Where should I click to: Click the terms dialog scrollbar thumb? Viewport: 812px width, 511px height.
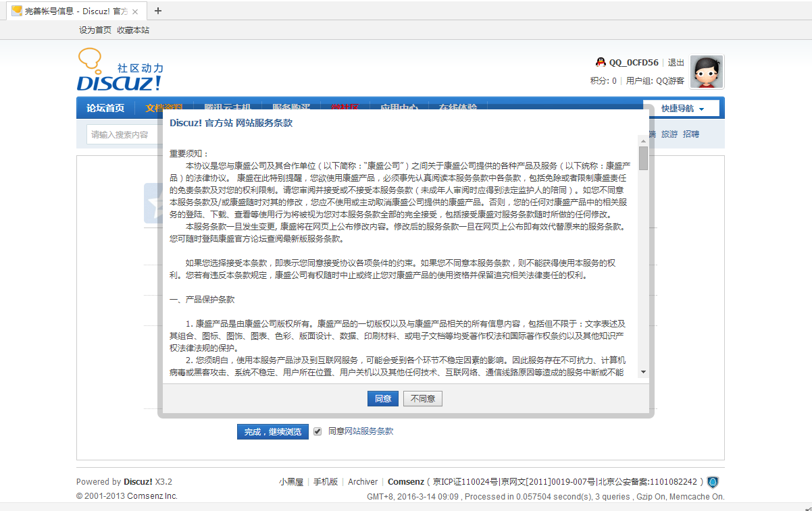tap(643, 158)
